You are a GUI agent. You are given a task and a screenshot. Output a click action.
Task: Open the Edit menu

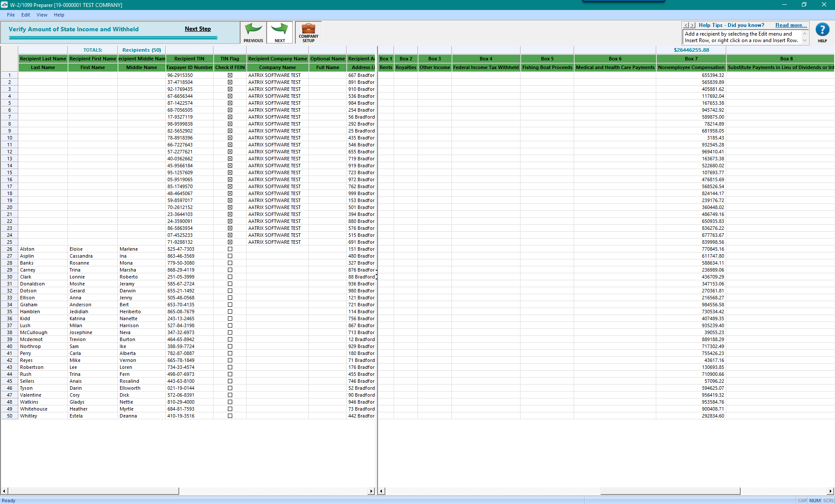click(x=26, y=15)
